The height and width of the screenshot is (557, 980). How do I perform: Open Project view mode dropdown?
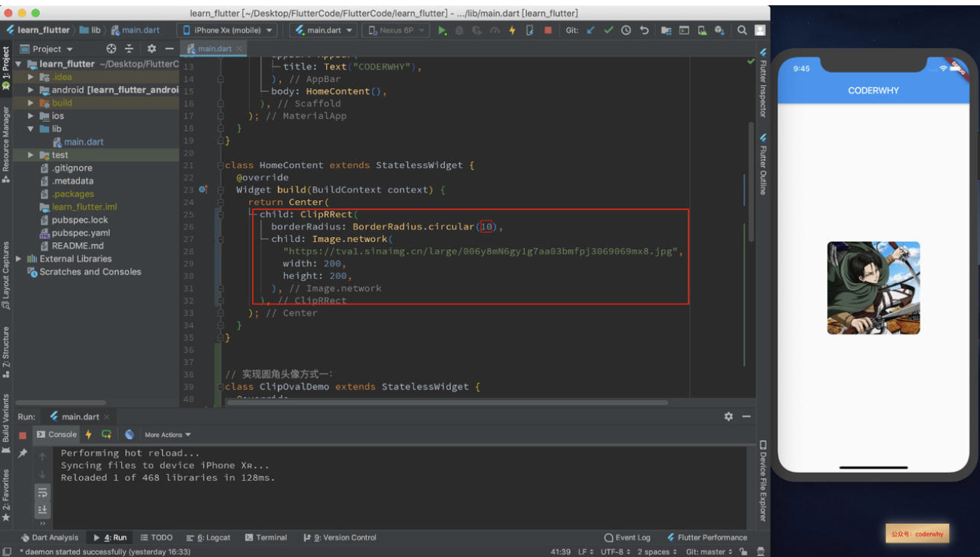pos(47,49)
